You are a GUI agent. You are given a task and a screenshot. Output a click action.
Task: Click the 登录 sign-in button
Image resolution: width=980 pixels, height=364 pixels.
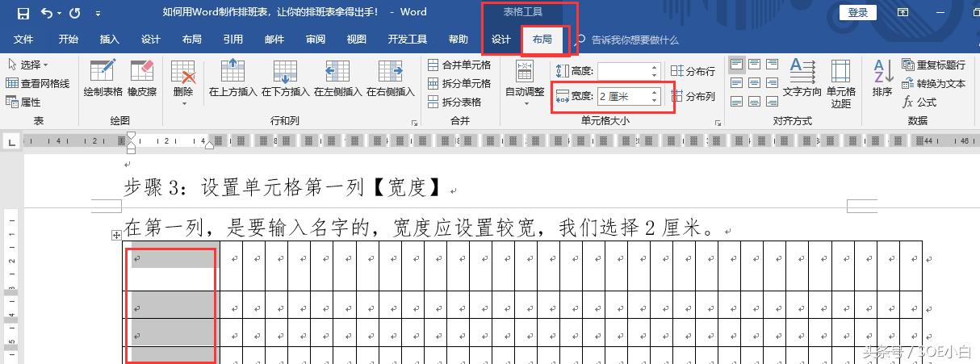click(858, 12)
